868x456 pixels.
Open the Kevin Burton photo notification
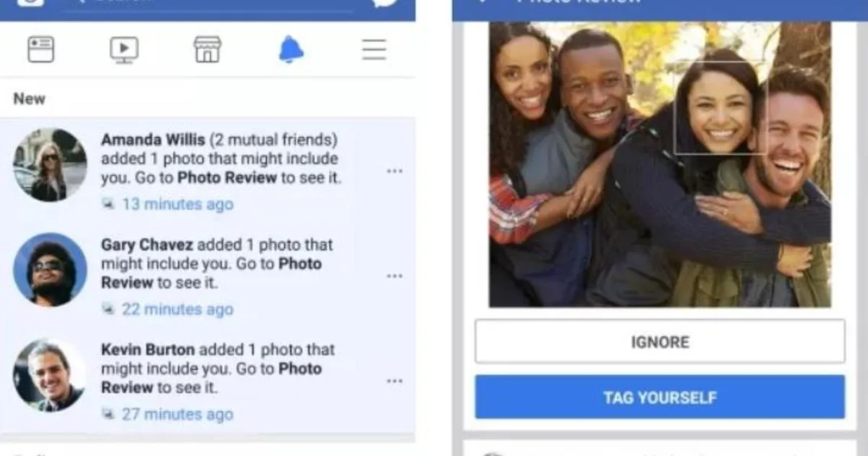pyautogui.click(x=208, y=381)
